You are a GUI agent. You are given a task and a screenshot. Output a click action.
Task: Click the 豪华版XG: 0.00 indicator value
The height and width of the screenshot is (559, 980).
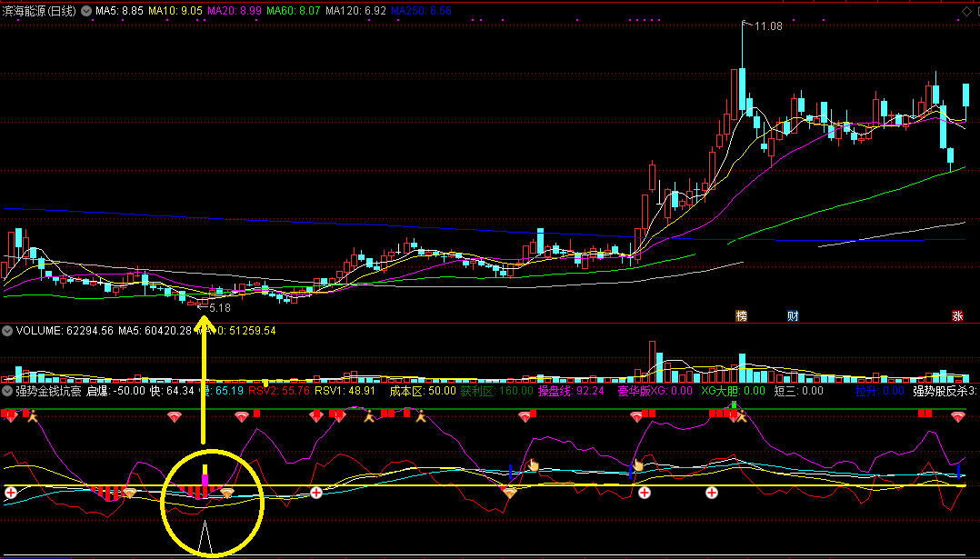point(655,392)
